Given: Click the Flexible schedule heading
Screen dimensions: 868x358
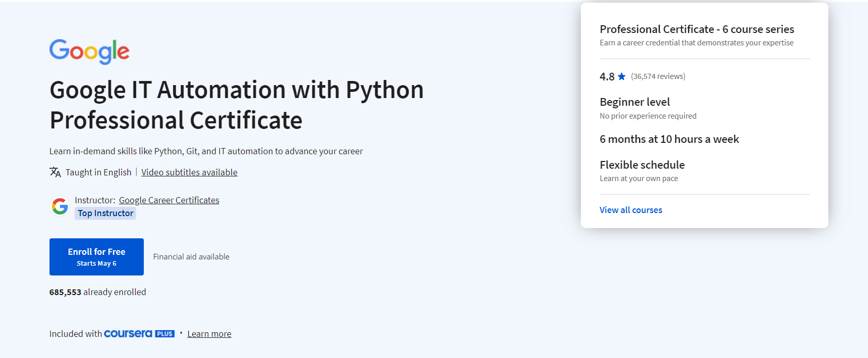Looking at the screenshot, I should (x=642, y=165).
